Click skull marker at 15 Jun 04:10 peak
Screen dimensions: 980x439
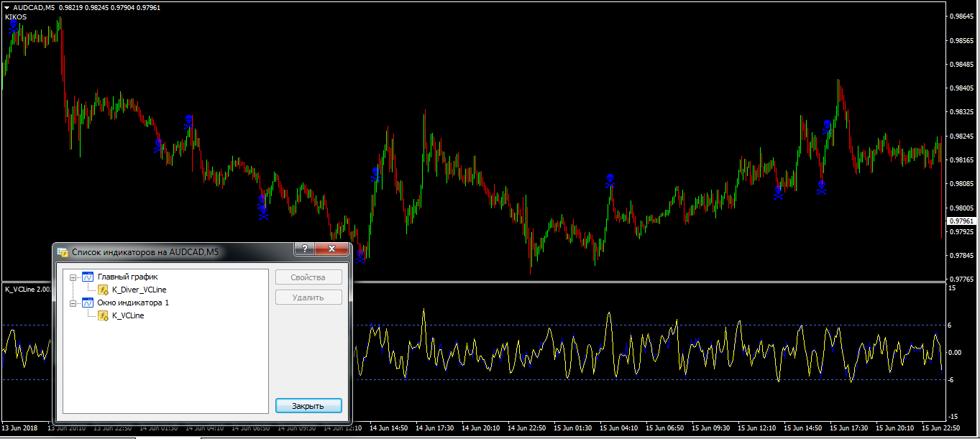[610, 180]
